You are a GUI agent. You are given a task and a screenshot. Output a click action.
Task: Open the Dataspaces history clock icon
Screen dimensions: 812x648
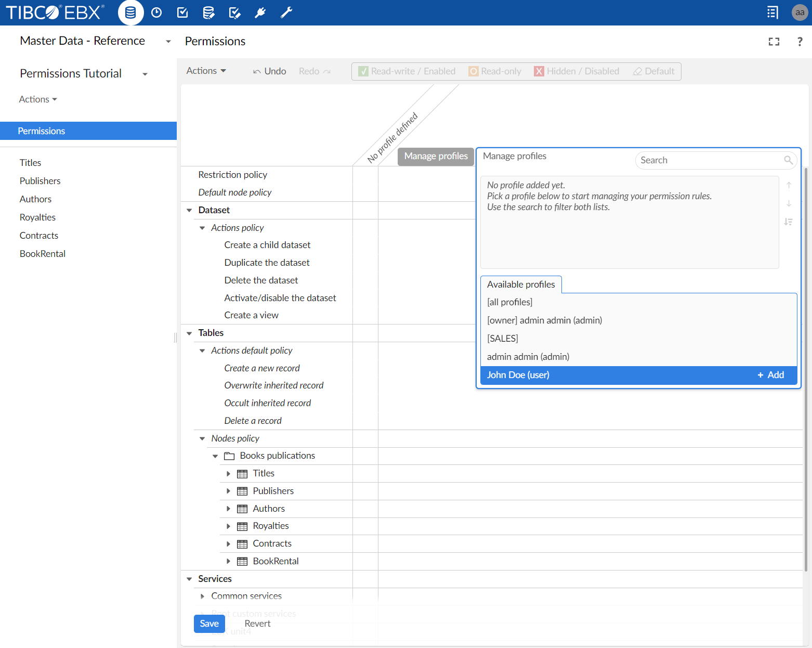(x=156, y=12)
